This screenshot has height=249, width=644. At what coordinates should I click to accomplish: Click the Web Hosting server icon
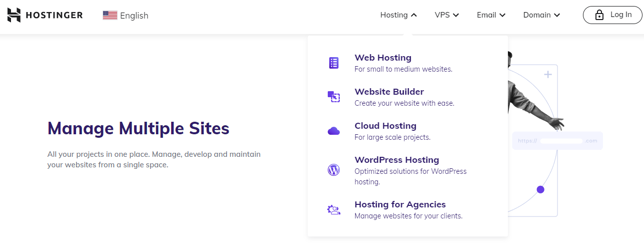tap(334, 63)
